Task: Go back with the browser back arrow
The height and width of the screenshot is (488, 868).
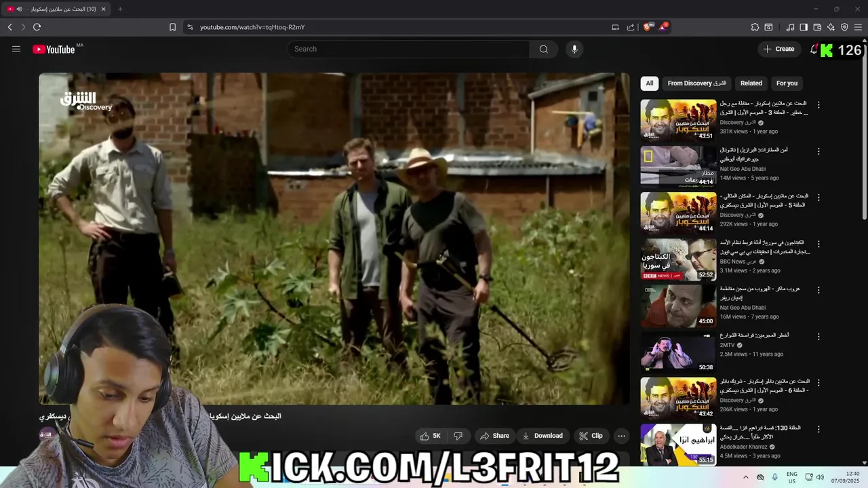Action: pos(10,27)
